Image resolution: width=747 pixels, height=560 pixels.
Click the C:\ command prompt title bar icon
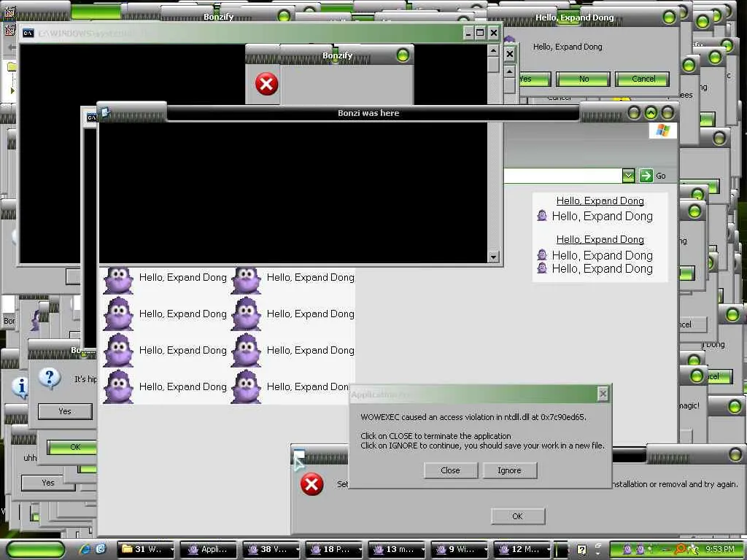click(x=28, y=33)
